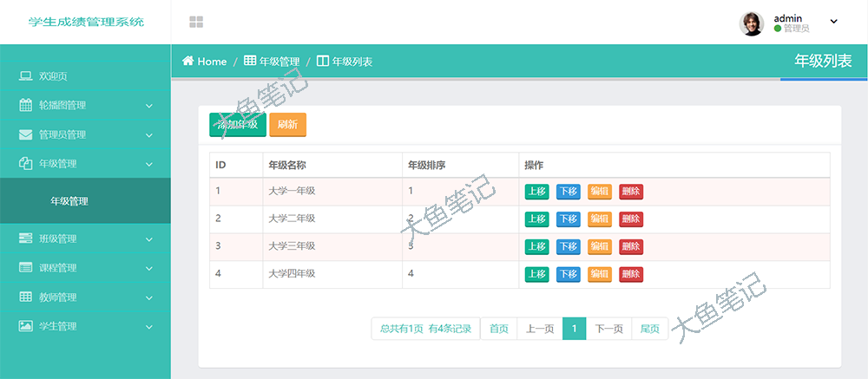Click 下移 for 大学二年级 row
This screenshot has width=868, height=379.
[x=568, y=219]
